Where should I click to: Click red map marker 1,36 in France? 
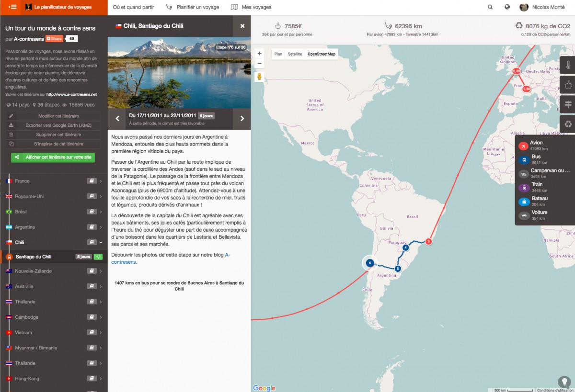pyautogui.click(x=526, y=89)
